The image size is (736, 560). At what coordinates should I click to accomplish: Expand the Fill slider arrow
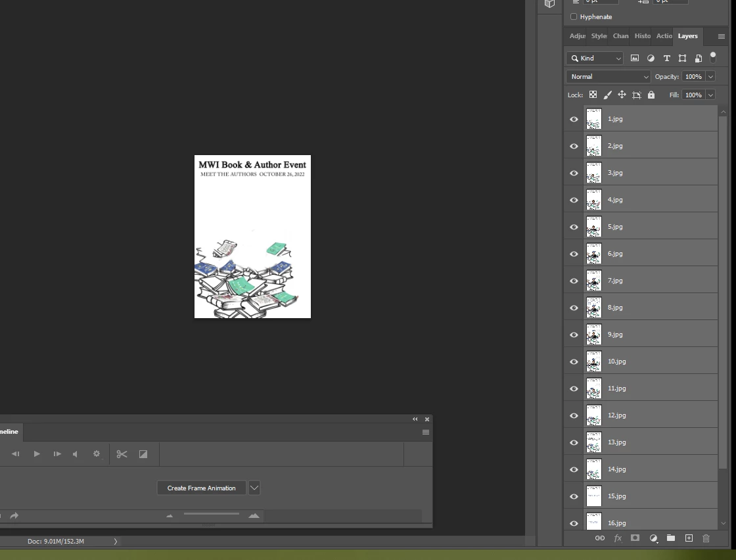[x=710, y=95]
